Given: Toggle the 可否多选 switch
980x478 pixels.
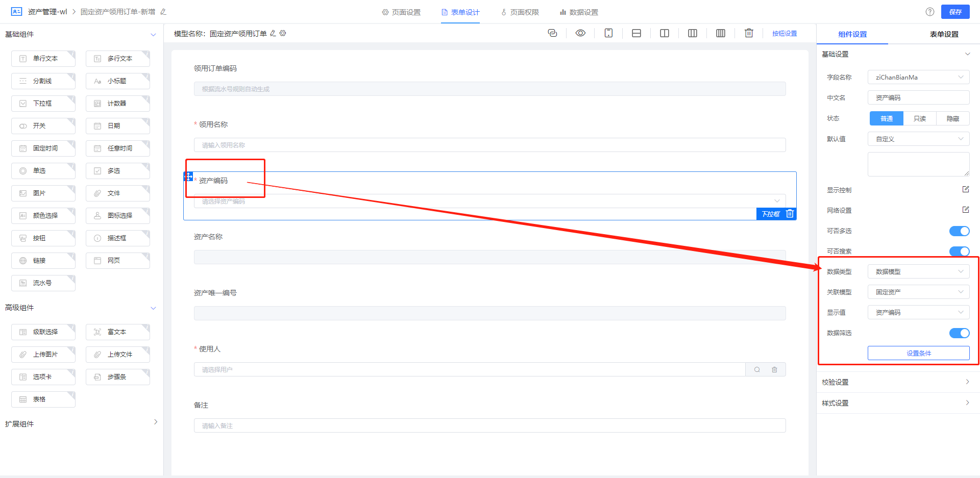Looking at the screenshot, I should pyautogui.click(x=959, y=231).
